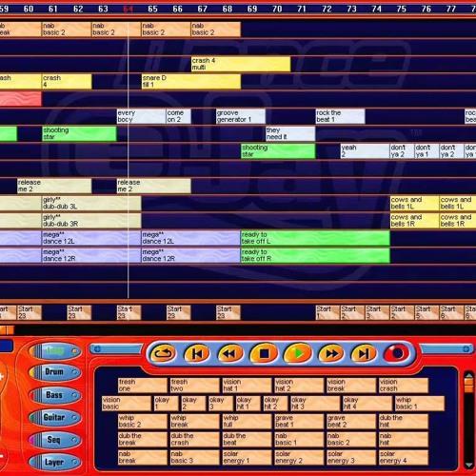Pick the 'solar energy 4' sample
Screen dimensions: 476x476
pos(404,457)
